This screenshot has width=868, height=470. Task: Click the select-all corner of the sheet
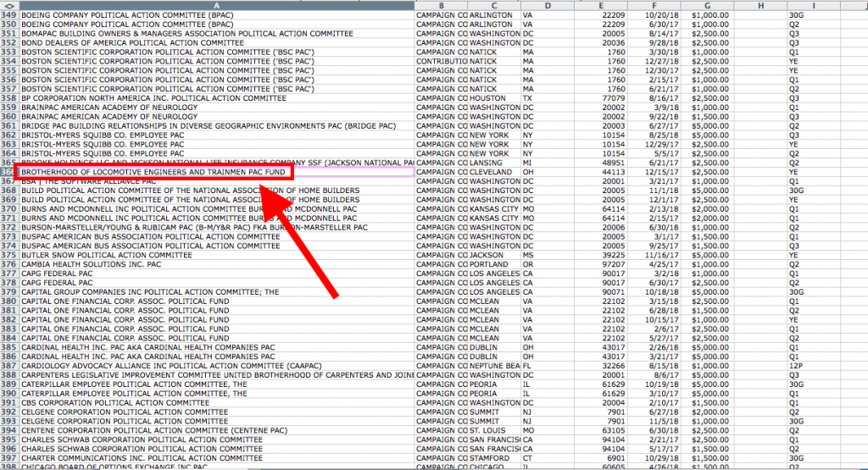(x=9, y=6)
